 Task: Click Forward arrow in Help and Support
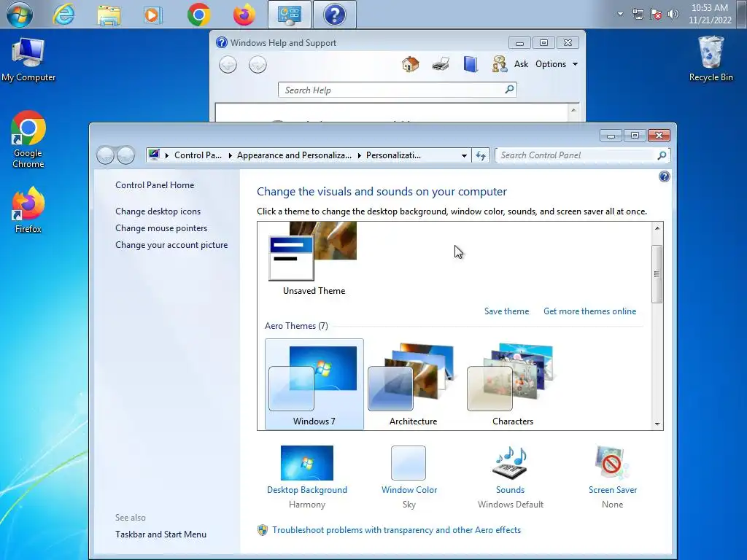(x=258, y=64)
